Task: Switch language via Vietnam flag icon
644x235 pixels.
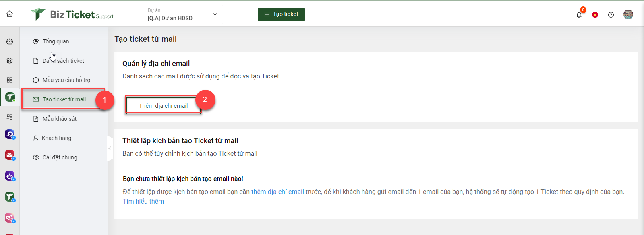Action: 595,15
